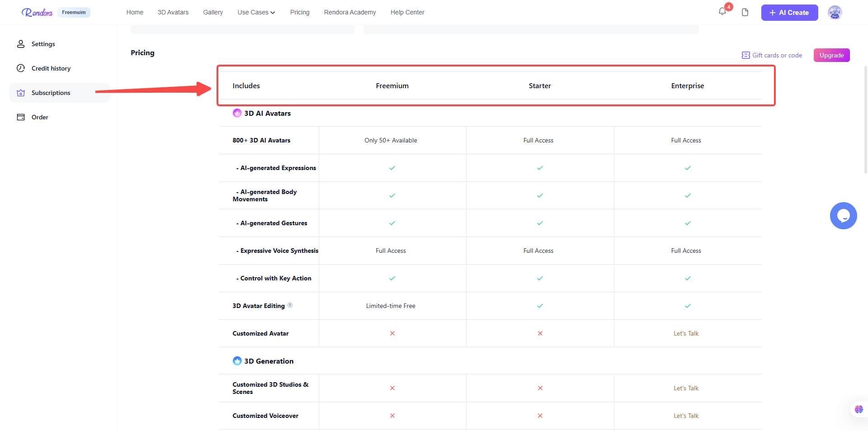Click Freemium red cross for Customized 3D Studios
This screenshot has height=431, width=868.
pos(392,388)
